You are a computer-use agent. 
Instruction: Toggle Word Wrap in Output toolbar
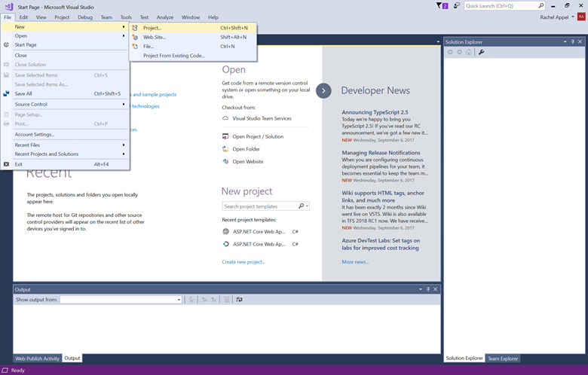coord(239,300)
